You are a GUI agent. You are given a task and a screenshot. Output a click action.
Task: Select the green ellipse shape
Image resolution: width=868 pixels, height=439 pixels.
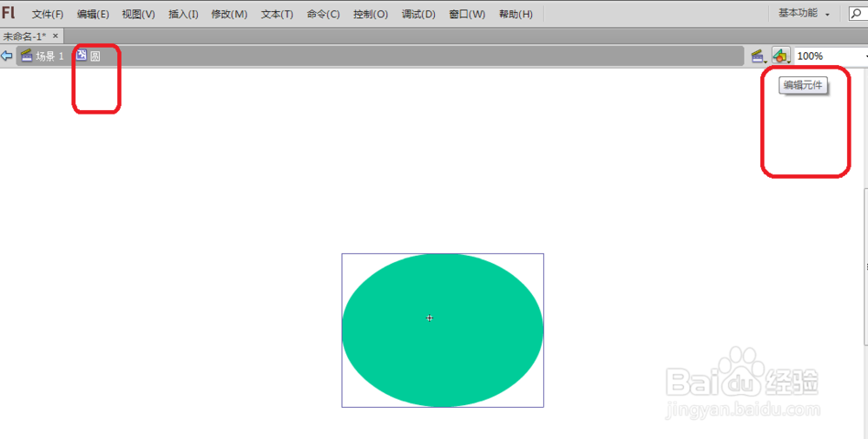[443, 330]
